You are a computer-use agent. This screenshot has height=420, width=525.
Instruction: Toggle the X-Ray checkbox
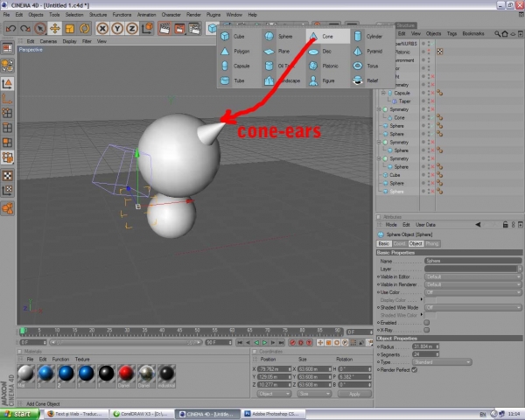click(427, 330)
